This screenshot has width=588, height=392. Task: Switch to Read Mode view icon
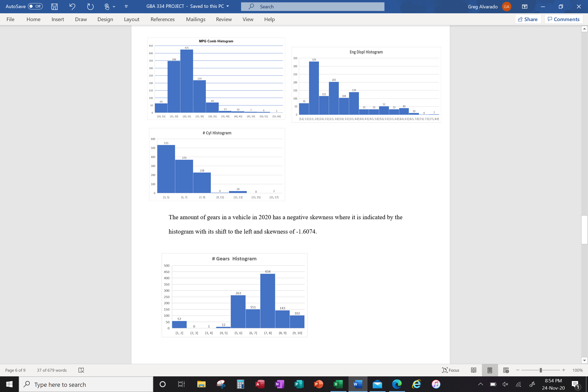tap(474, 370)
